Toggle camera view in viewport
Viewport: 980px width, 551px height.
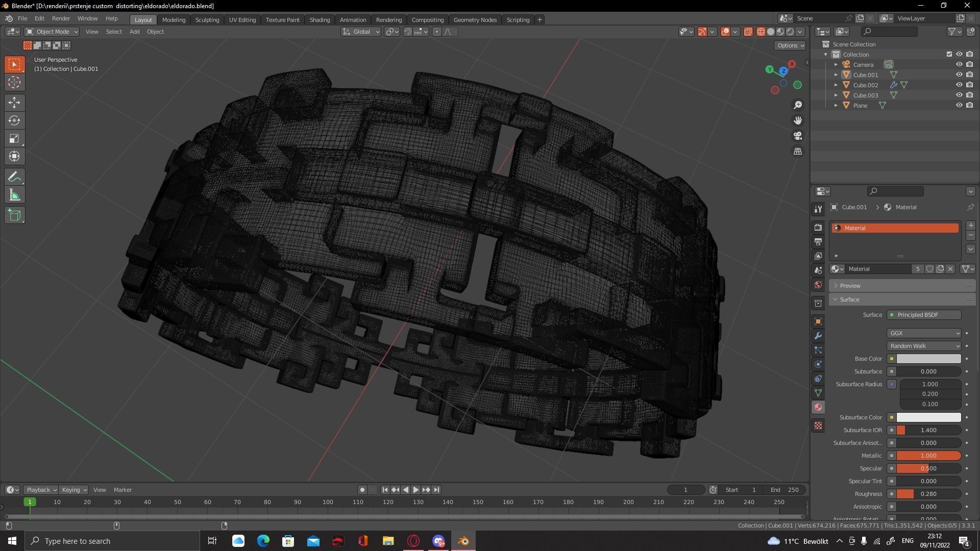(x=797, y=136)
